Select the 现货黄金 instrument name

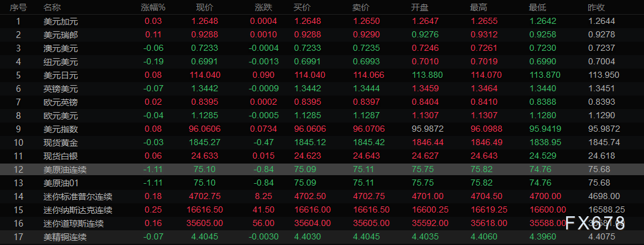click(61, 143)
